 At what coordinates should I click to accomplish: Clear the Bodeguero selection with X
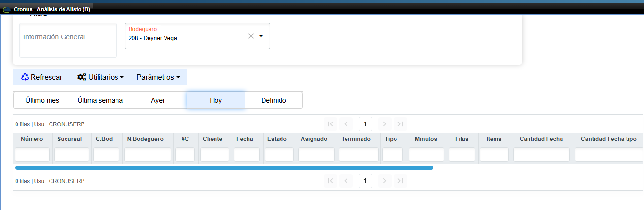[251, 36]
